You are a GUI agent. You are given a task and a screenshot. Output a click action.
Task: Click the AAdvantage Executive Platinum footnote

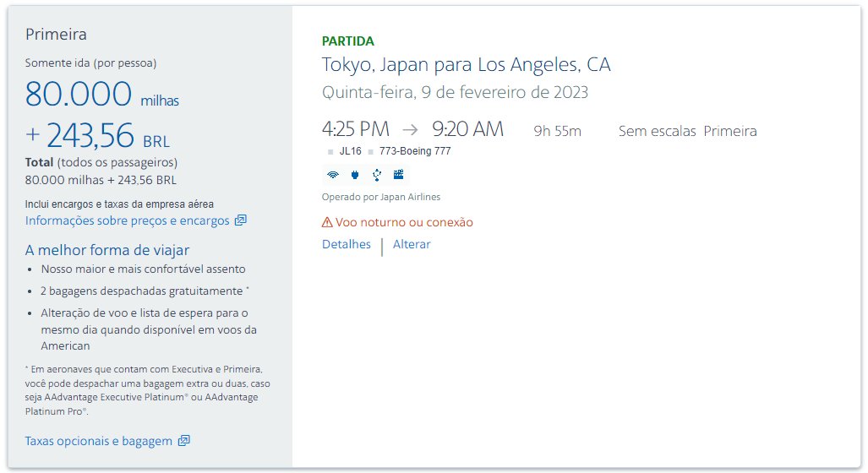click(x=148, y=390)
